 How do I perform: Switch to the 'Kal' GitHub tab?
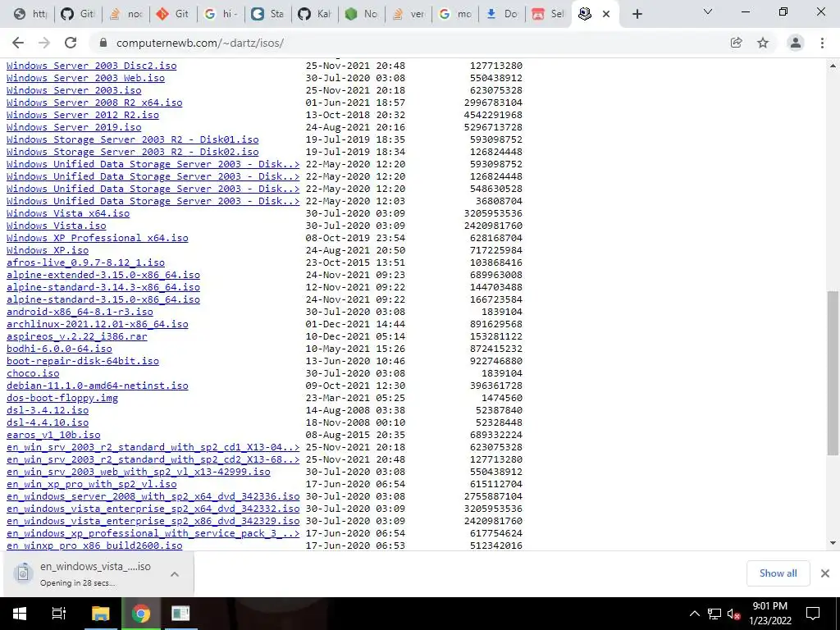314,14
